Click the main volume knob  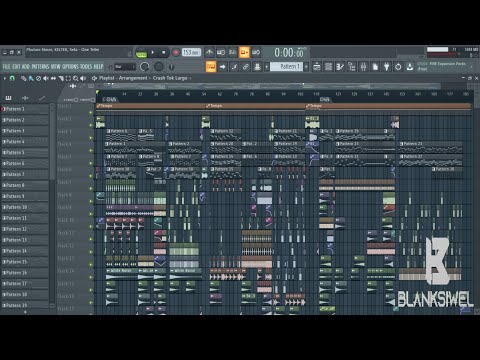click(x=145, y=67)
